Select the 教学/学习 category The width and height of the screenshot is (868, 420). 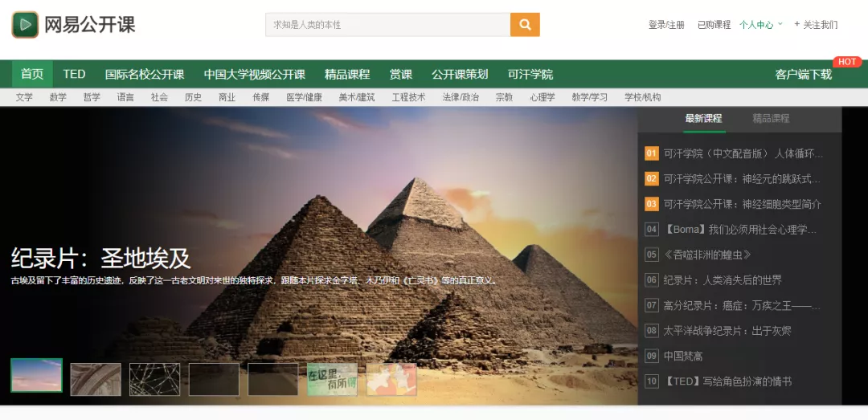pyautogui.click(x=590, y=97)
